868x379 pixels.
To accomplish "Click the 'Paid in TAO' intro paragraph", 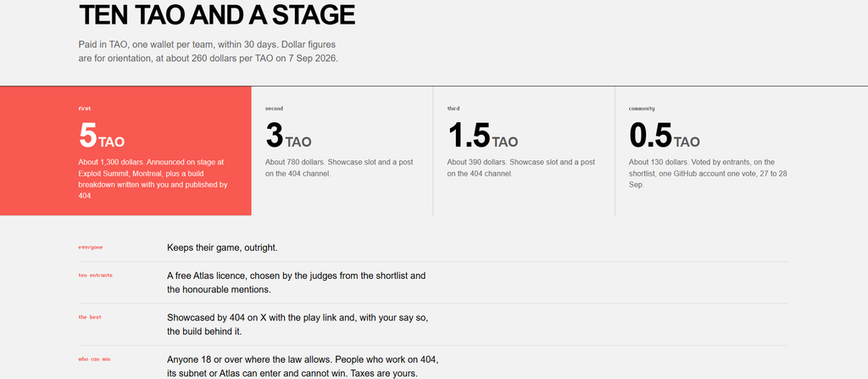I will (x=209, y=51).
